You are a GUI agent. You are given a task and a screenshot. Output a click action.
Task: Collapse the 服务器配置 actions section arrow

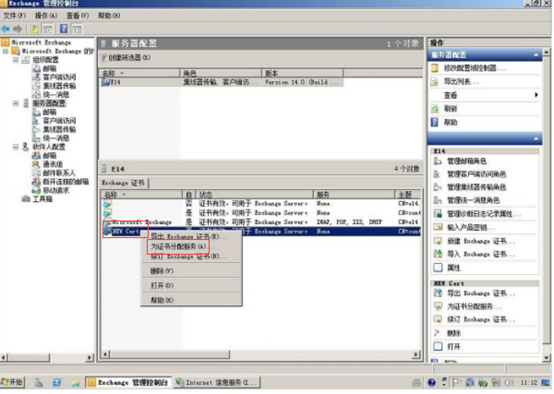pyautogui.click(x=536, y=55)
